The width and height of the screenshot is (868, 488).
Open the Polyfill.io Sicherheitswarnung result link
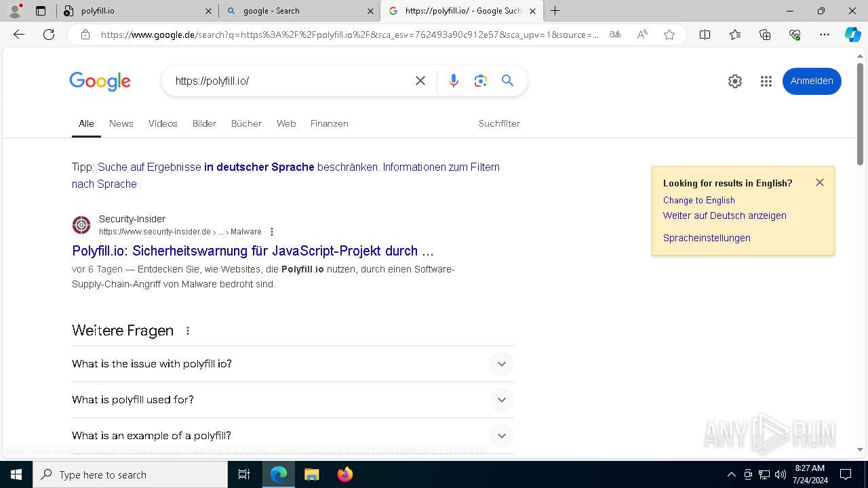(253, 251)
